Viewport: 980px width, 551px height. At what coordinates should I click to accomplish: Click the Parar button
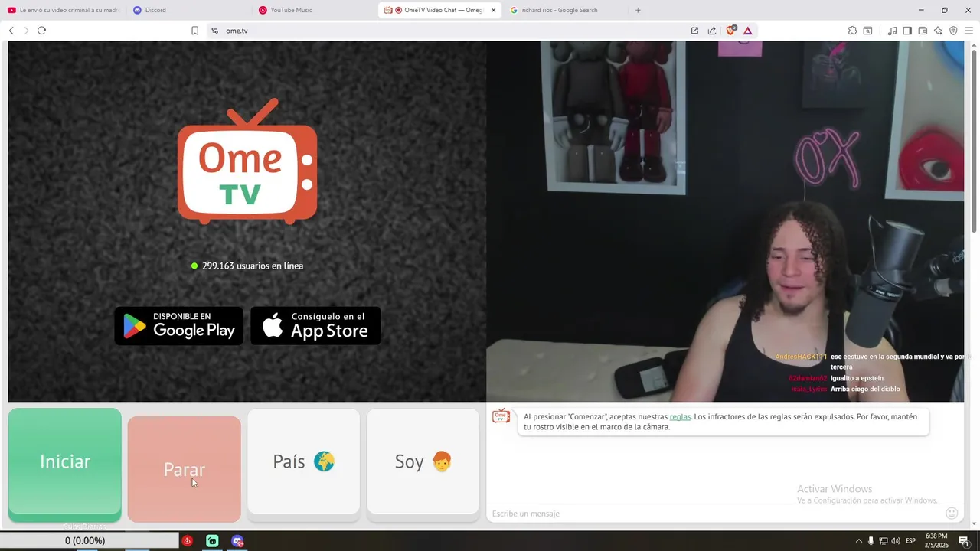185,469
